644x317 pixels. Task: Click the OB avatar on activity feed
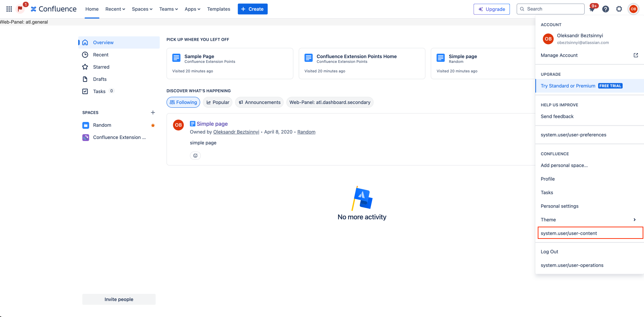179,125
